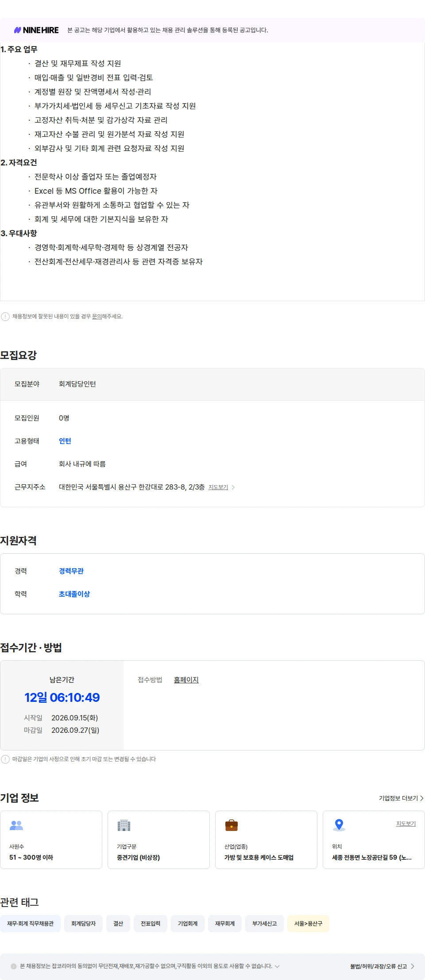Click the Excel 등 MS Office 활용 line
425x980 pixels.
96,191
